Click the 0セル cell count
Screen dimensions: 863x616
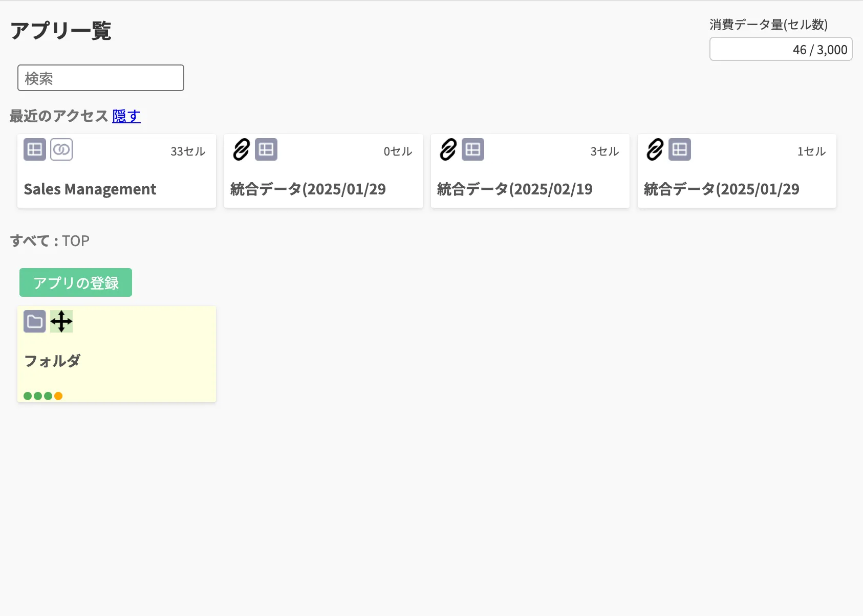[398, 151]
